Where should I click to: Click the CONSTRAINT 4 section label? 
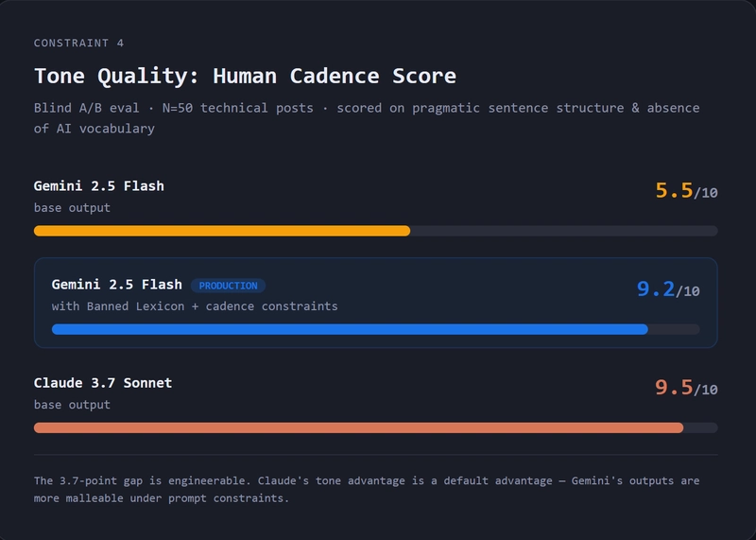tap(78, 44)
